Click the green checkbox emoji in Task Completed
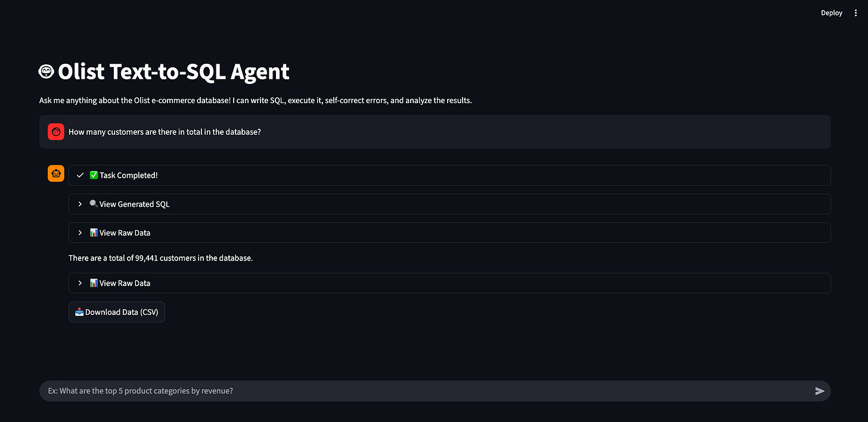 94,175
